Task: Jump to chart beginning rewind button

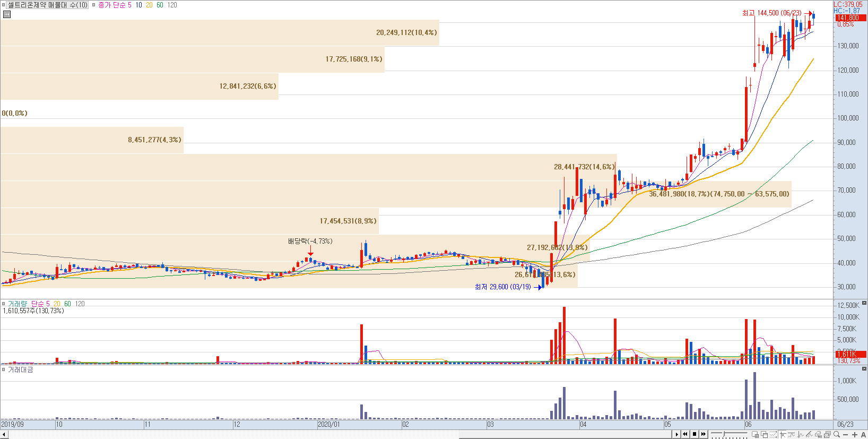Action: click(685, 434)
